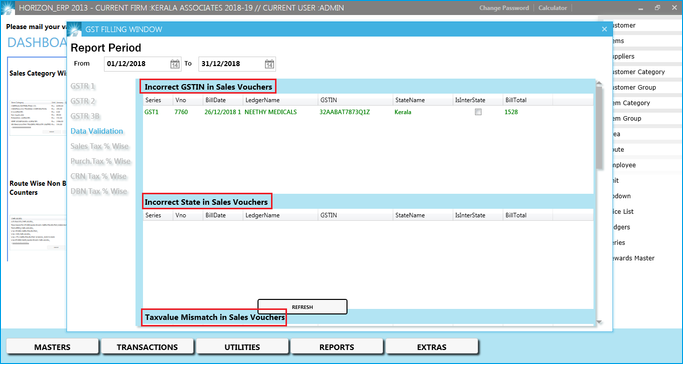Open Rewards Master in the dashboard list

click(634, 258)
